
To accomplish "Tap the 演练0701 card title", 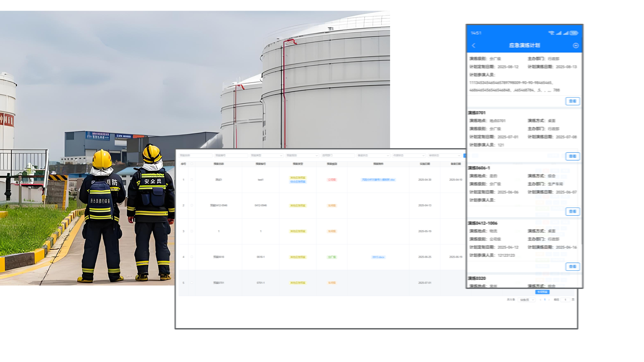I will (x=477, y=113).
